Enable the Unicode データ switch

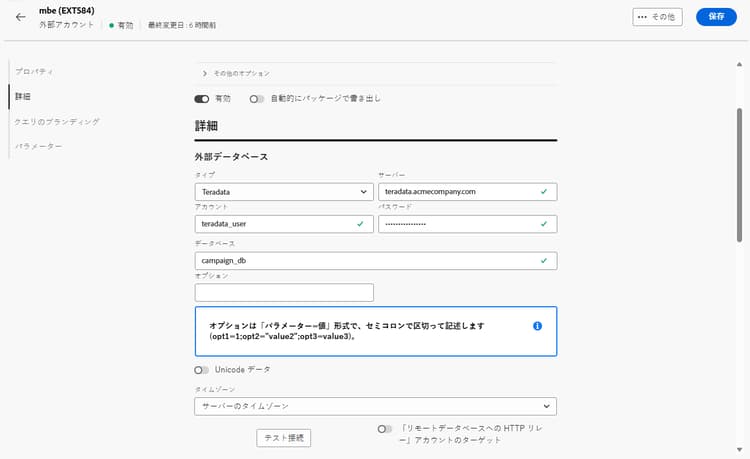201,370
